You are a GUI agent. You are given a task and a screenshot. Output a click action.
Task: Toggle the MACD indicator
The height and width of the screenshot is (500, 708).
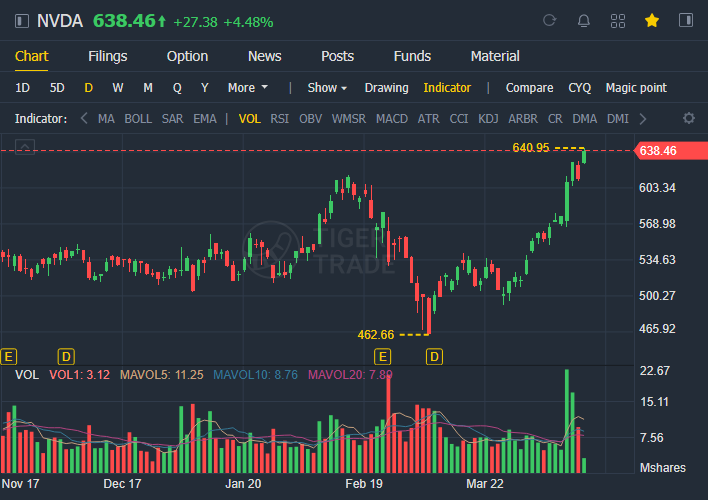pos(392,119)
